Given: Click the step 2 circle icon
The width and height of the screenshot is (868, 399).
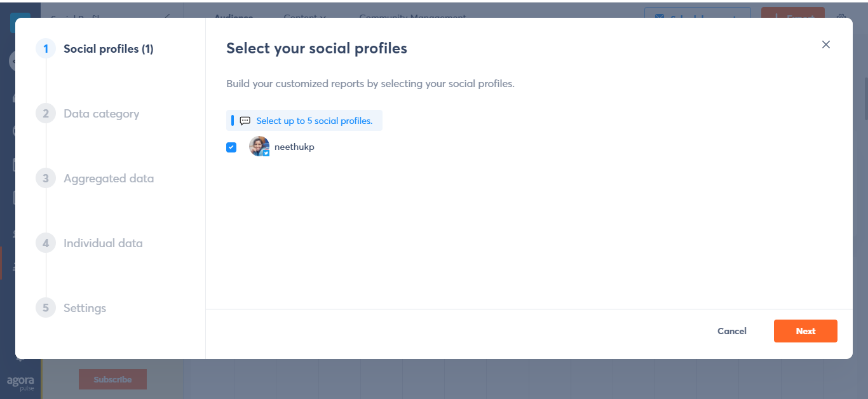Looking at the screenshot, I should 46,114.
